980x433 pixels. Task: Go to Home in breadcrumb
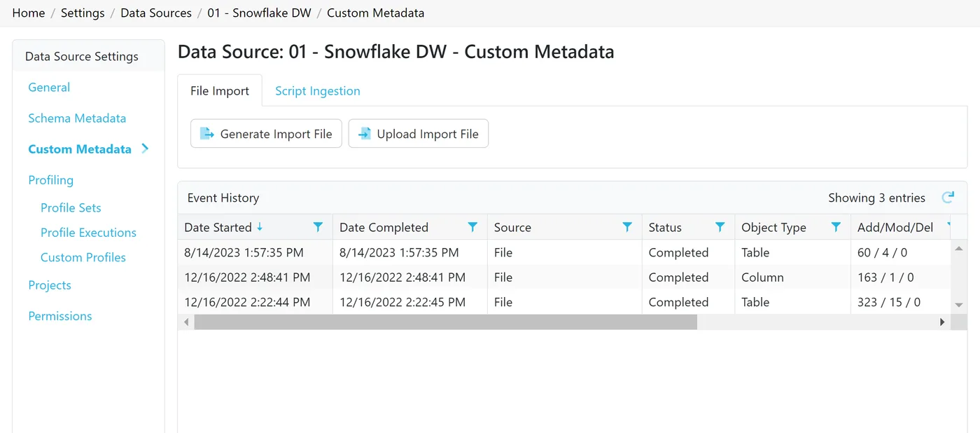[x=29, y=13]
